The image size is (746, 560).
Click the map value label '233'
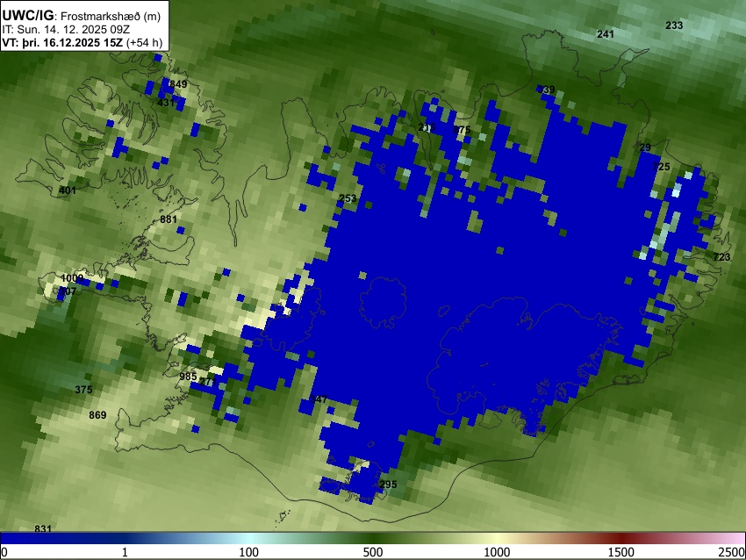click(674, 25)
